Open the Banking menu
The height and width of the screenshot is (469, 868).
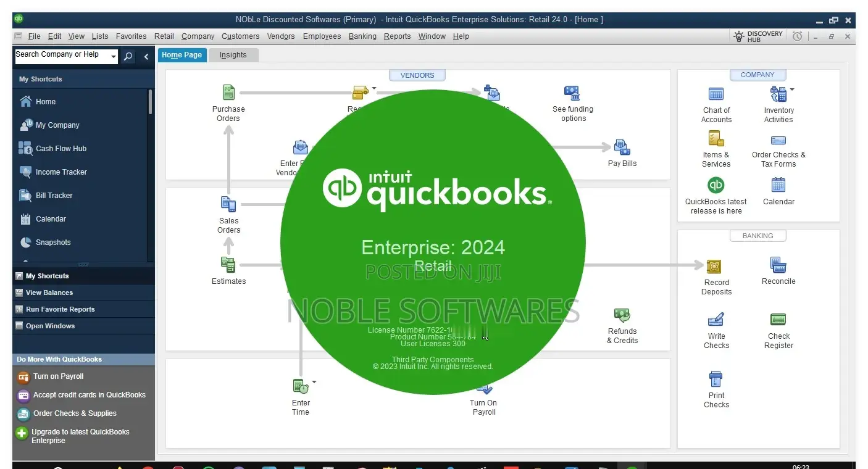(362, 36)
